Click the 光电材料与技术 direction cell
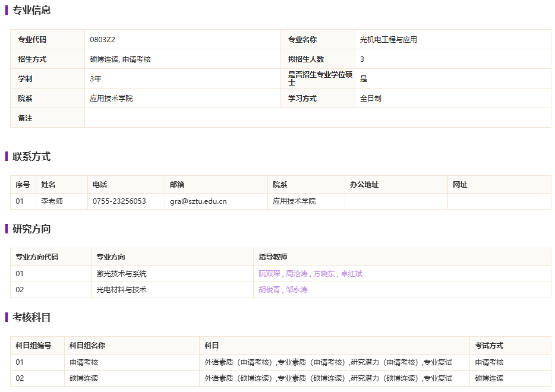 point(121,290)
